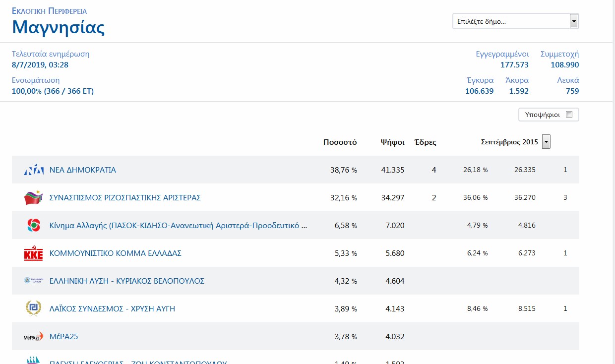Open ΛΑΪΚΟΣ ΣΥΝΔΕΣΜΟΣ - ΧΡΥΣΗ ΑΥΓΗ link
Image resolution: width=615 pixels, height=364 pixels.
[112, 309]
